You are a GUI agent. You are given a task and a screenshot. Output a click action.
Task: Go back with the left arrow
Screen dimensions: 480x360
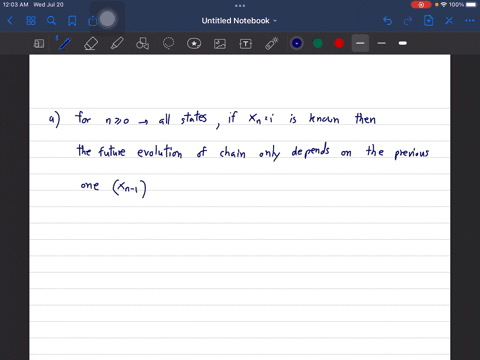(10, 21)
